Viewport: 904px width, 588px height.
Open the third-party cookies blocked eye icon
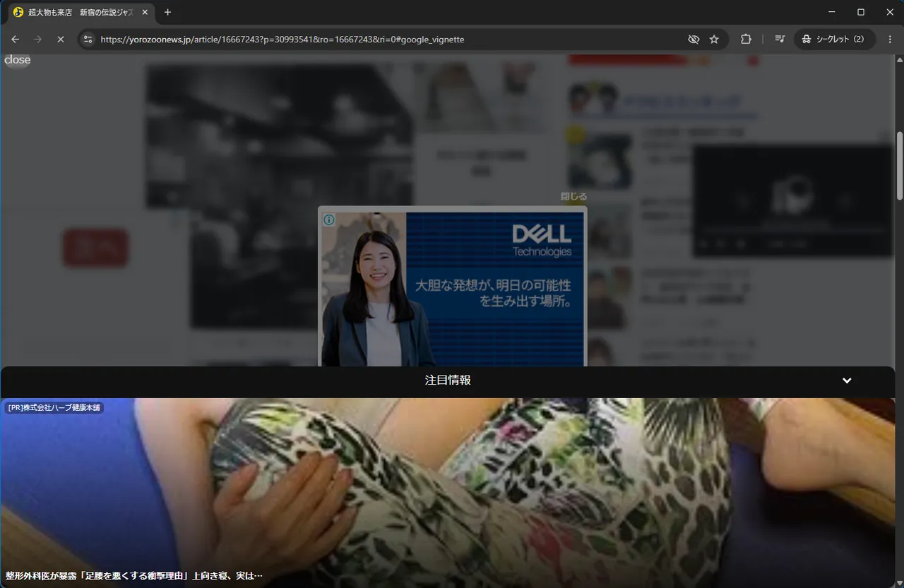coord(694,40)
